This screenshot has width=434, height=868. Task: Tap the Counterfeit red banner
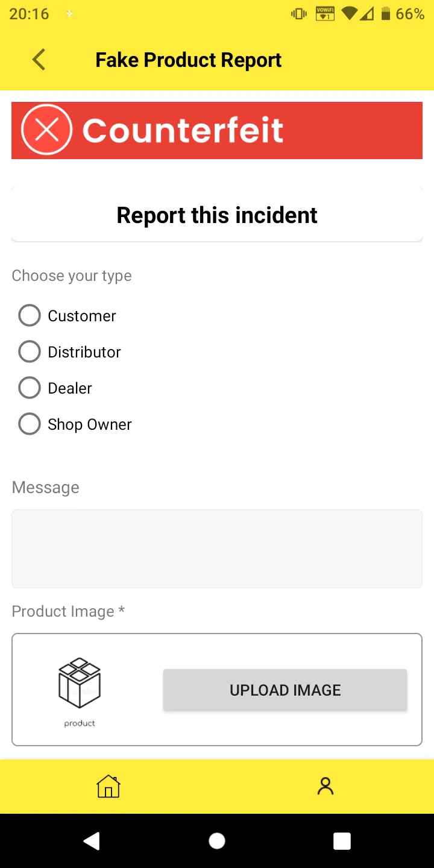217,130
